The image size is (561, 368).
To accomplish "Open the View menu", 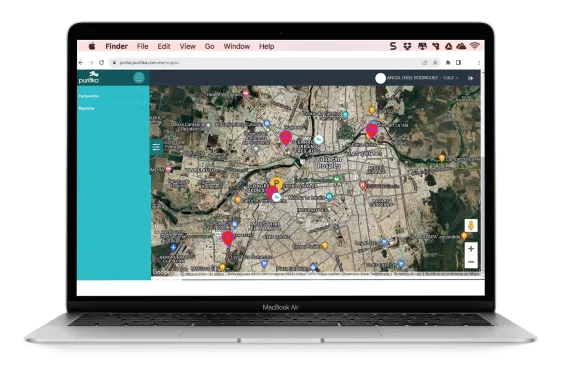I will click(x=187, y=46).
